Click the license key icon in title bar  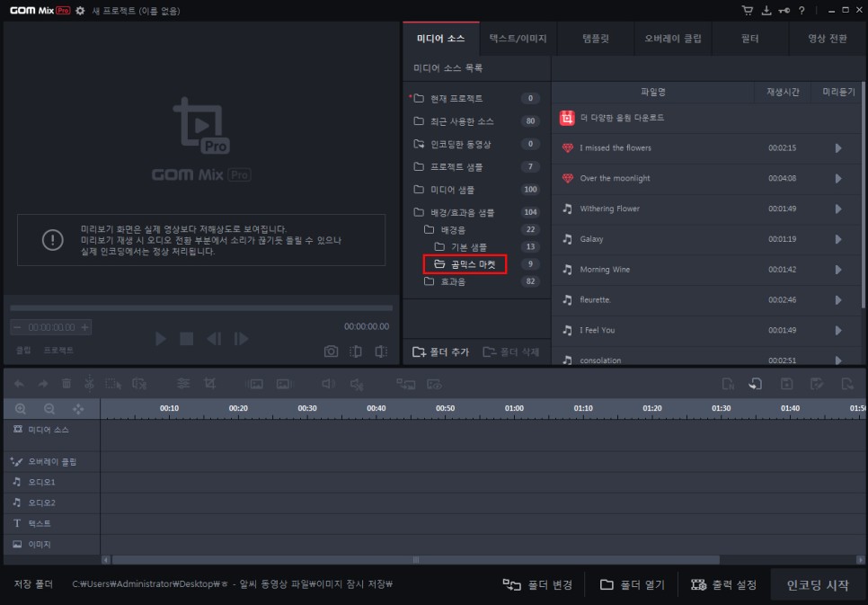click(x=784, y=11)
